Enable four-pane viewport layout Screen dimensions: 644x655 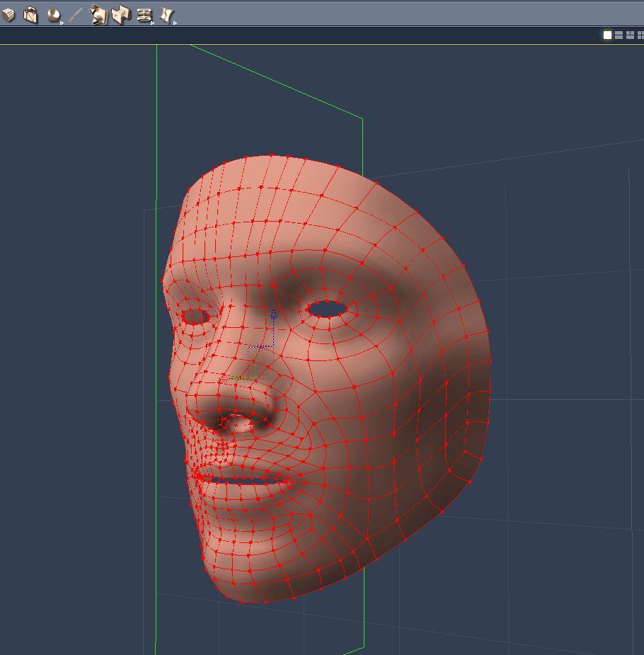tap(640, 35)
